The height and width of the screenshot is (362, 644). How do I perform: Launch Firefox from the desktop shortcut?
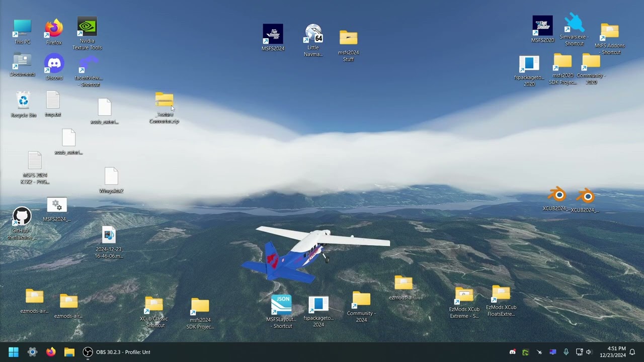click(54, 33)
